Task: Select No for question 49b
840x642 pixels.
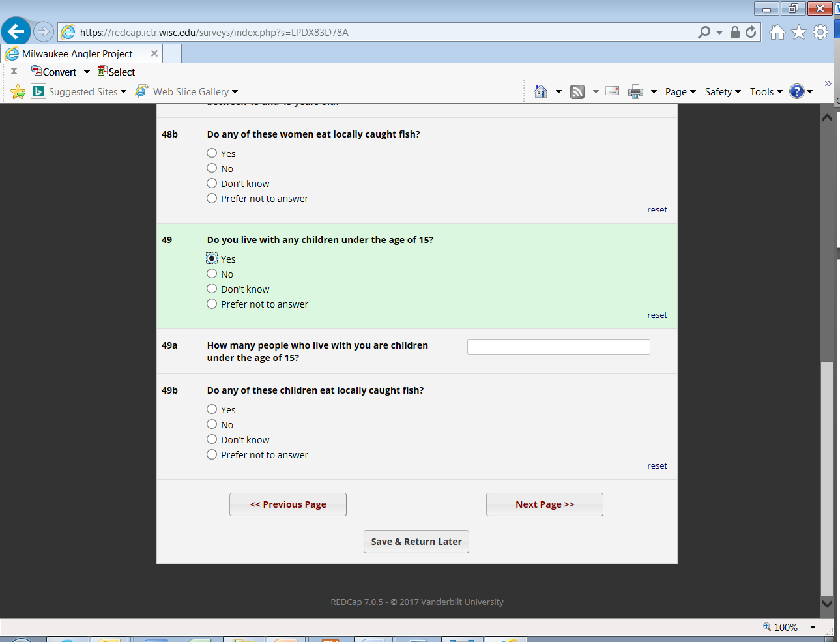Action: pos(212,424)
